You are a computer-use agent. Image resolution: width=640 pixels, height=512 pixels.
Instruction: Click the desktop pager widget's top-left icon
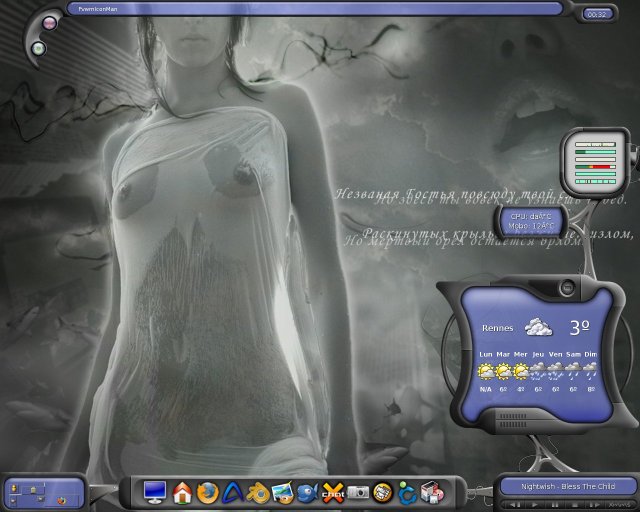pyautogui.click(x=14, y=488)
